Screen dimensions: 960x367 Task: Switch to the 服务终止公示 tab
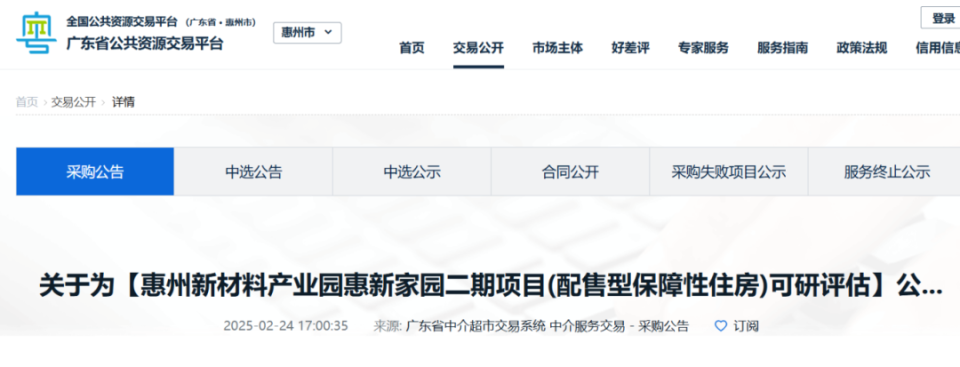[885, 172]
